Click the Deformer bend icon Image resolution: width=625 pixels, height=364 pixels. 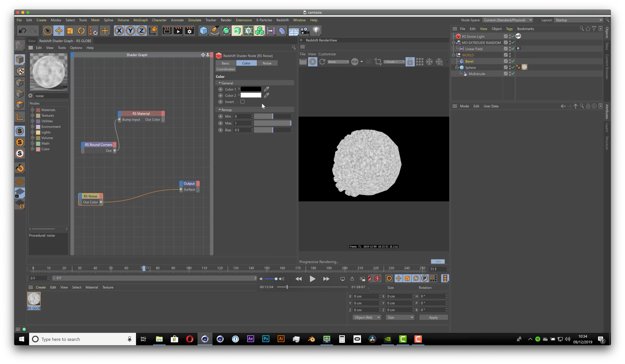282,31
